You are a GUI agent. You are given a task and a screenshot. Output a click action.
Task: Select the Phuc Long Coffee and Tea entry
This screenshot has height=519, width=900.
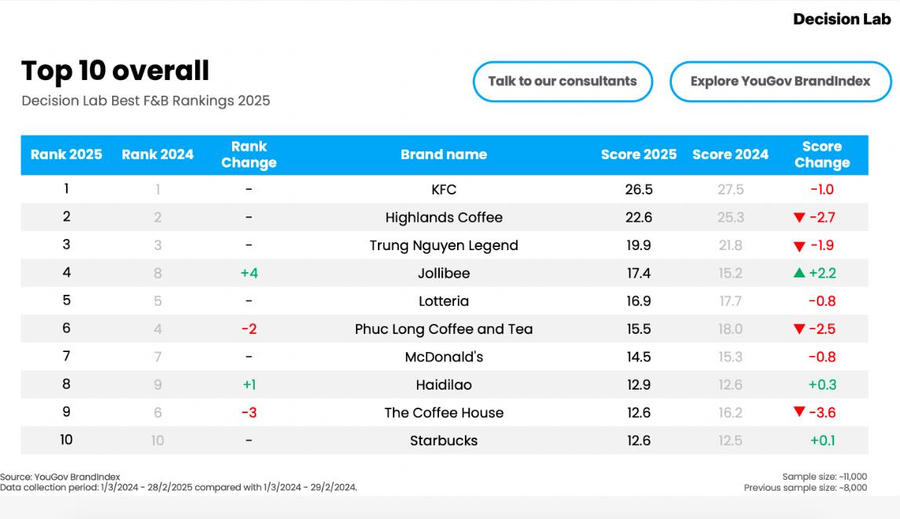pos(444,329)
